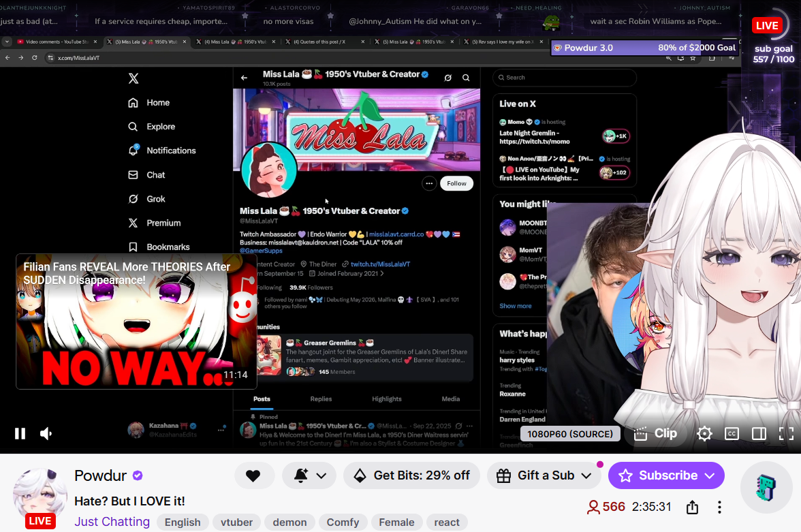The image size is (801, 532).
Task: Click Miss Lala profile picture
Action: (268, 170)
